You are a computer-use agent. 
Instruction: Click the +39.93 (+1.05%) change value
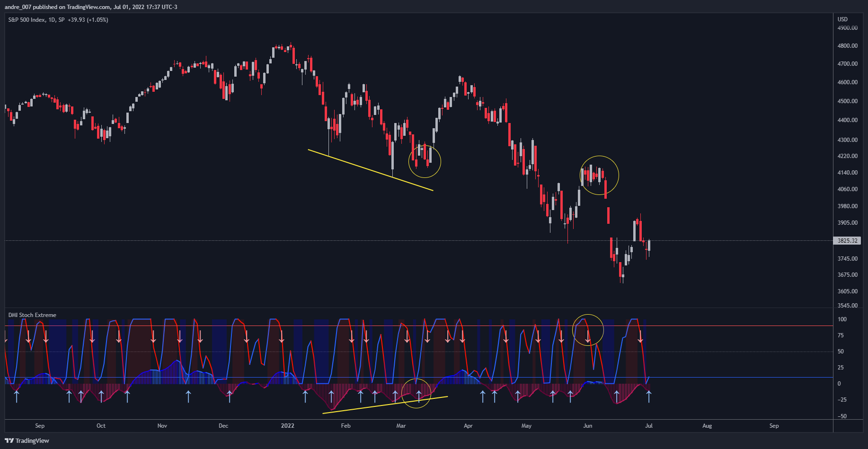tap(88, 20)
